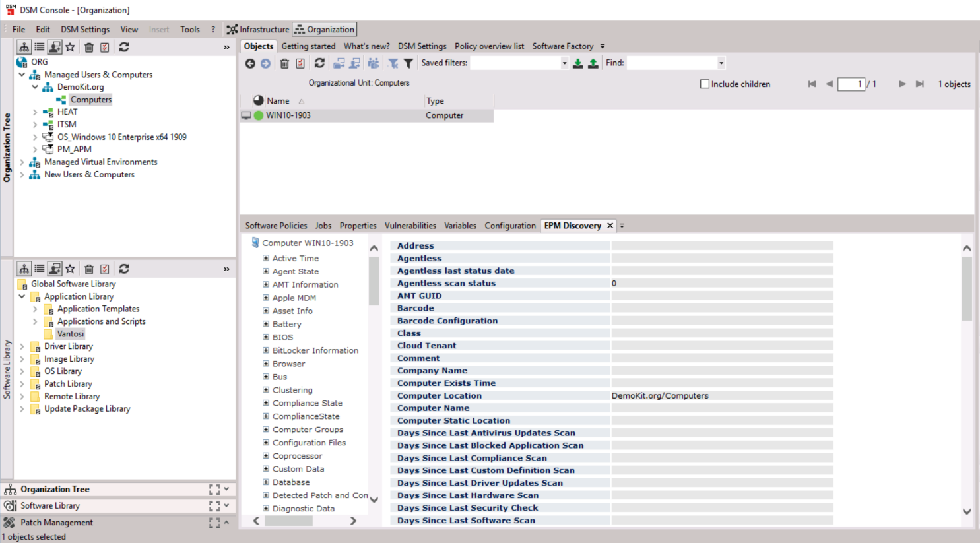Click the Policy overview list link
Screen dimensions: 980x543
pos(489,46)
